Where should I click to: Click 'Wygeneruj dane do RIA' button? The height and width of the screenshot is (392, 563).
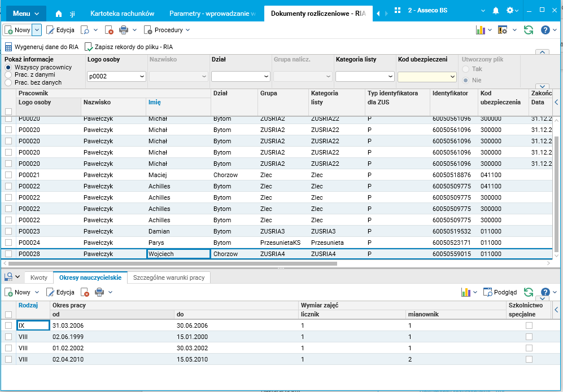tap(41, 47)
